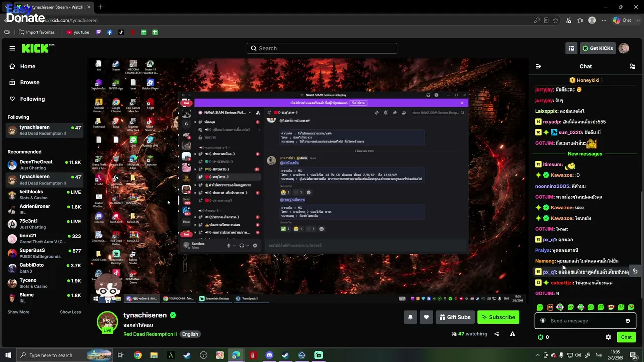The height and width of the screenshot is (362, 644).
Task: Open the Kick hamburger menu
Action: tap(12, 48)
